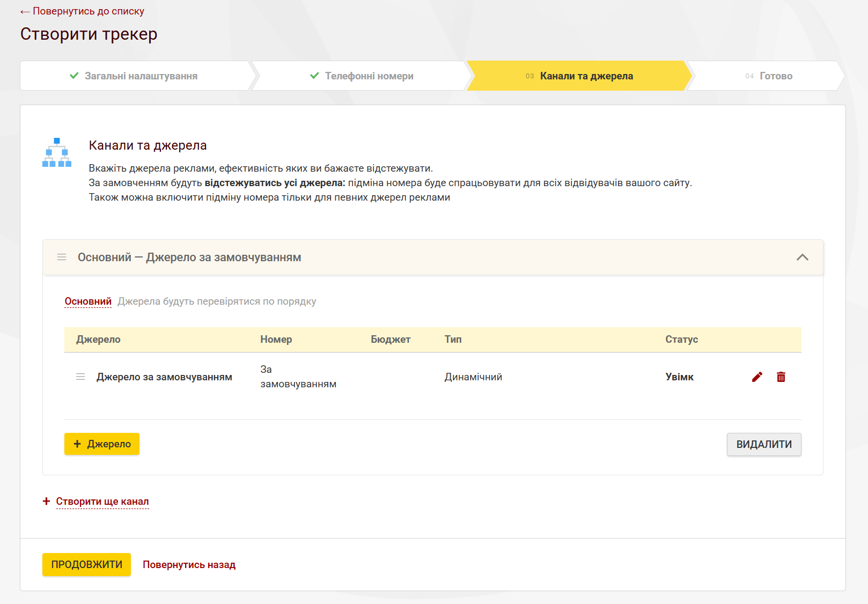Click the Основний channel name link
868x604 pixels.
[x=88, y=301]
